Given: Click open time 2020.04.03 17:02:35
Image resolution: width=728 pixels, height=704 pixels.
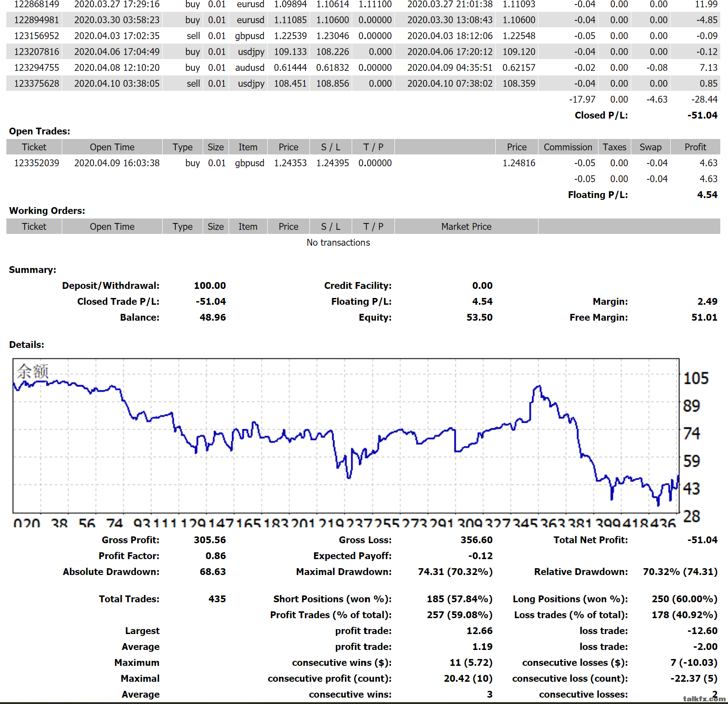Looking at the screenshot, I should [117, 36].
